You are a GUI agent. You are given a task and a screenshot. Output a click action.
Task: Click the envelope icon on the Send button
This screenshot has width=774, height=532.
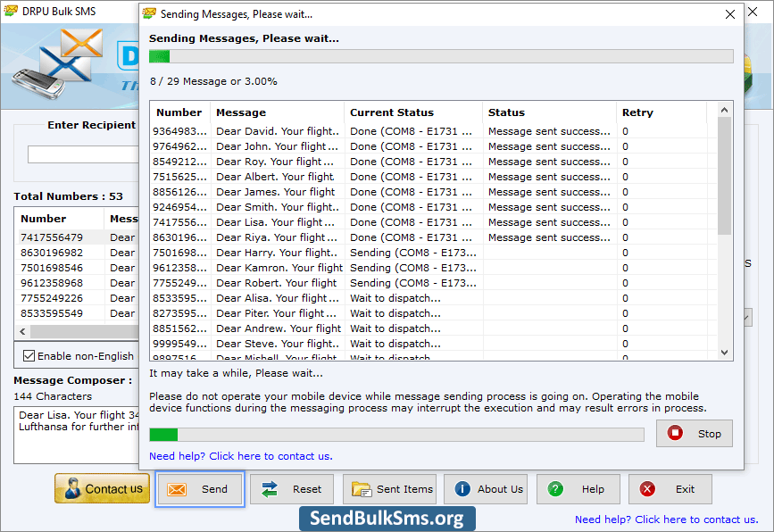point(176,489)
